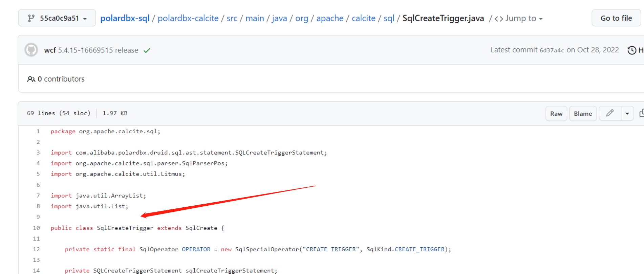Open the wcf author profile link
Viewport: 644px width, 274px height.
pyautogui.click(x=50, y=50)
